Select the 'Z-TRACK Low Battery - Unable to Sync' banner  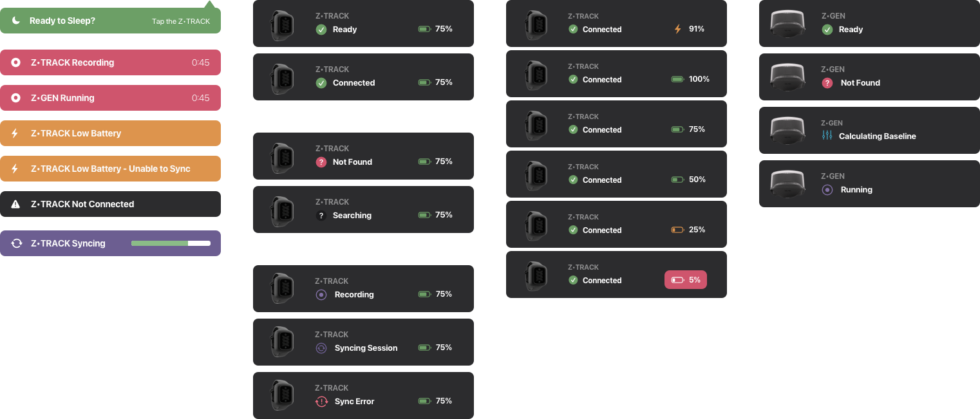point(110,169)
